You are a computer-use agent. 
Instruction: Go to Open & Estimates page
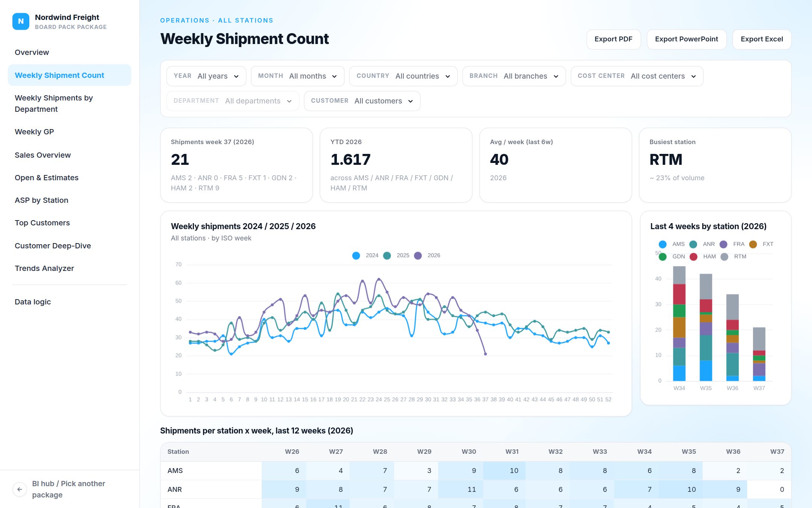click(70, 178)
